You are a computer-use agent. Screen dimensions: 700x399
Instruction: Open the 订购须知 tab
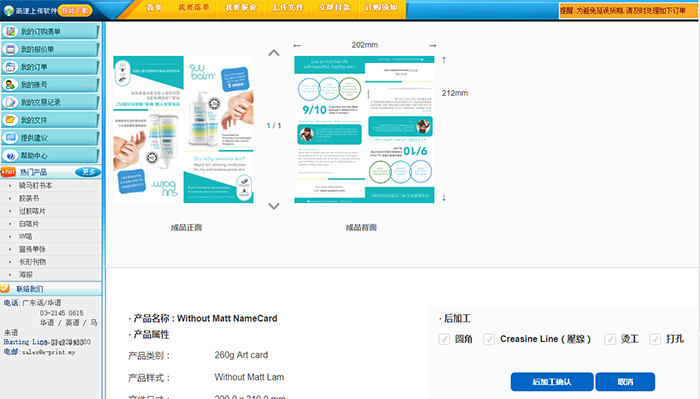click(x=381, y=8)
